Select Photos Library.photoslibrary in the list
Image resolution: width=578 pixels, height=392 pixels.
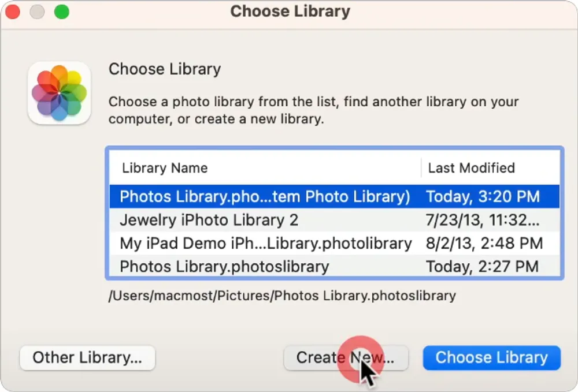tap(224, 267)
